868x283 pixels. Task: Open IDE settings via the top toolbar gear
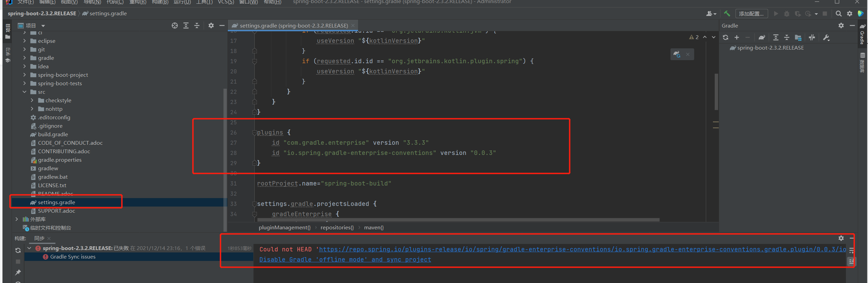click(x=850, y=14)
